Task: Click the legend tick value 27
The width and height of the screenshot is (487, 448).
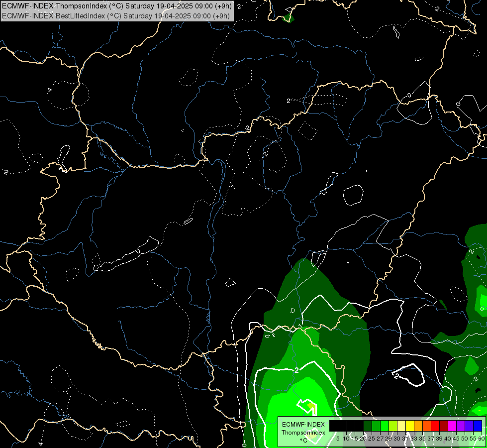Action: (x=380, y=439)
